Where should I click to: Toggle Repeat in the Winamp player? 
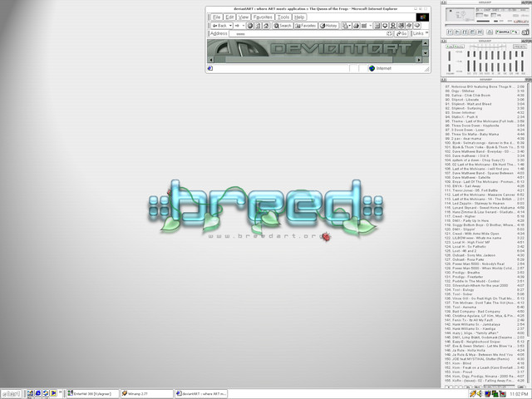516,32
